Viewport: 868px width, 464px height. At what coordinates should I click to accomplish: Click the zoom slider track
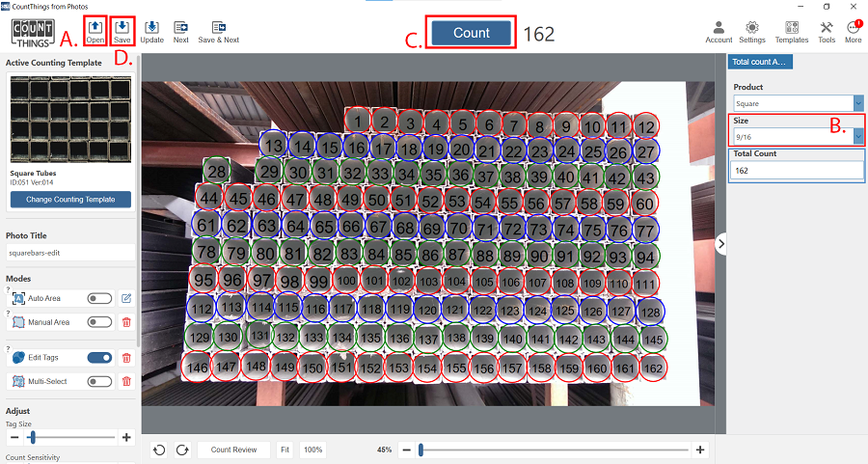click(x=555, y=450)
